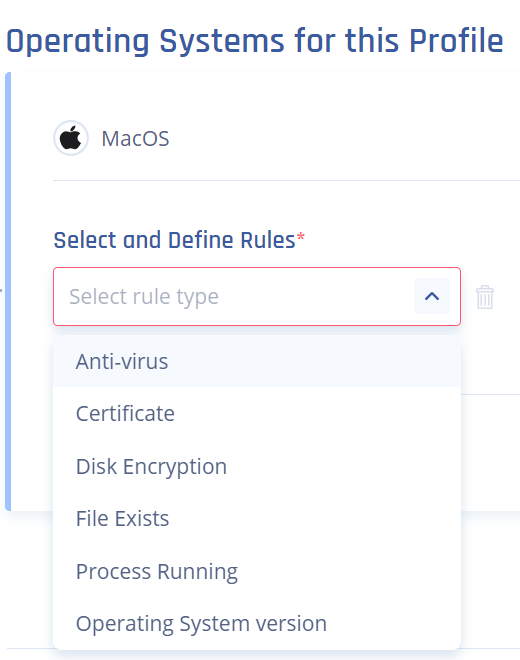Screen dimensions: 520x660
Task: Click the MacOS label
Action: [135, 138]
